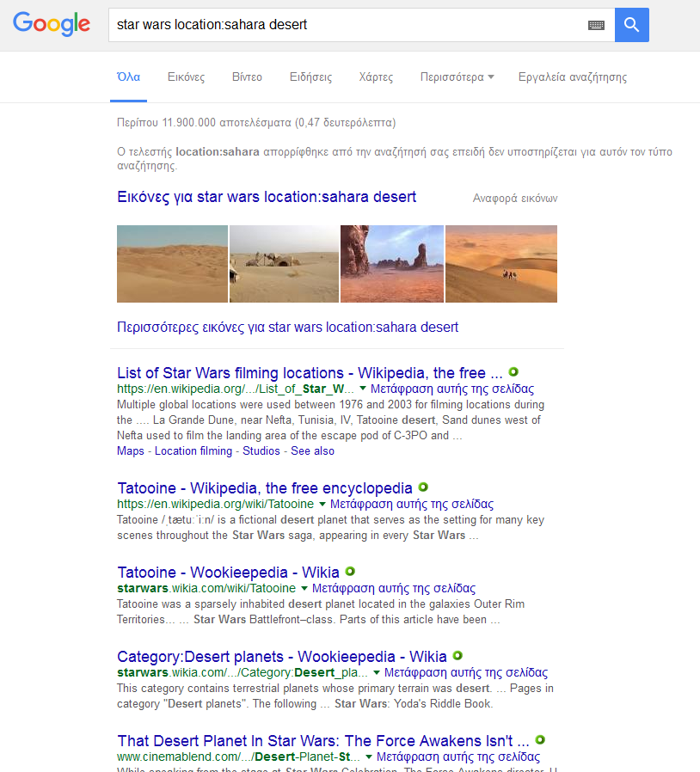The image size is (700, 772).
Task: Open the red rock formations thumbnail
Action: click(392, 264)
